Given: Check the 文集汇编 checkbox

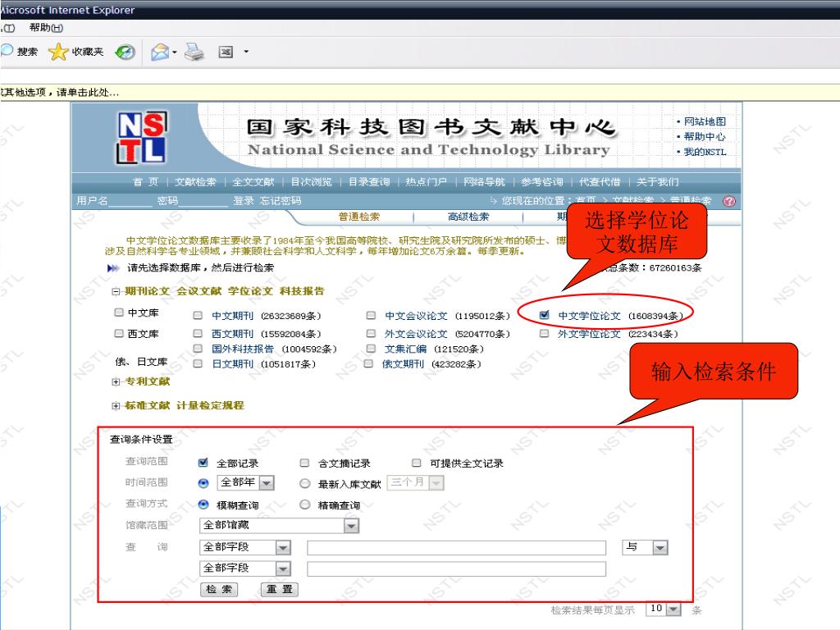Looking at the screenshot, I should point(371,348).
